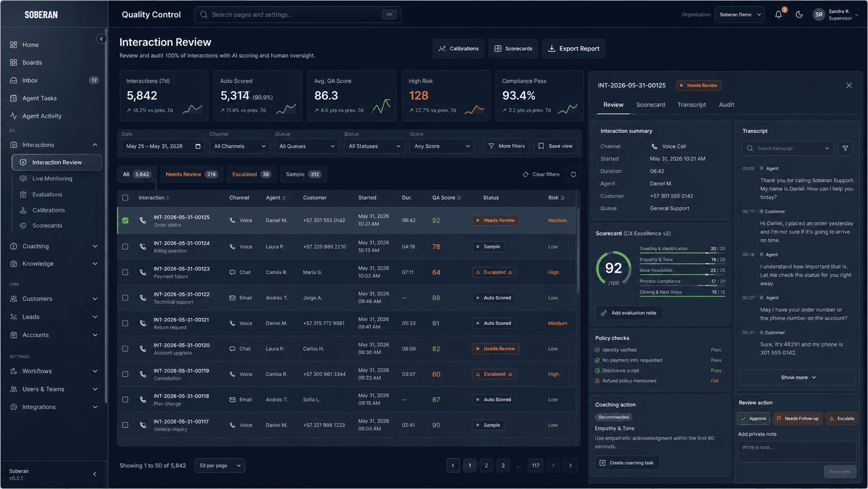Click refresh icon next to Clear filters
Screen dimensions: 868x489
pos(573,175)
